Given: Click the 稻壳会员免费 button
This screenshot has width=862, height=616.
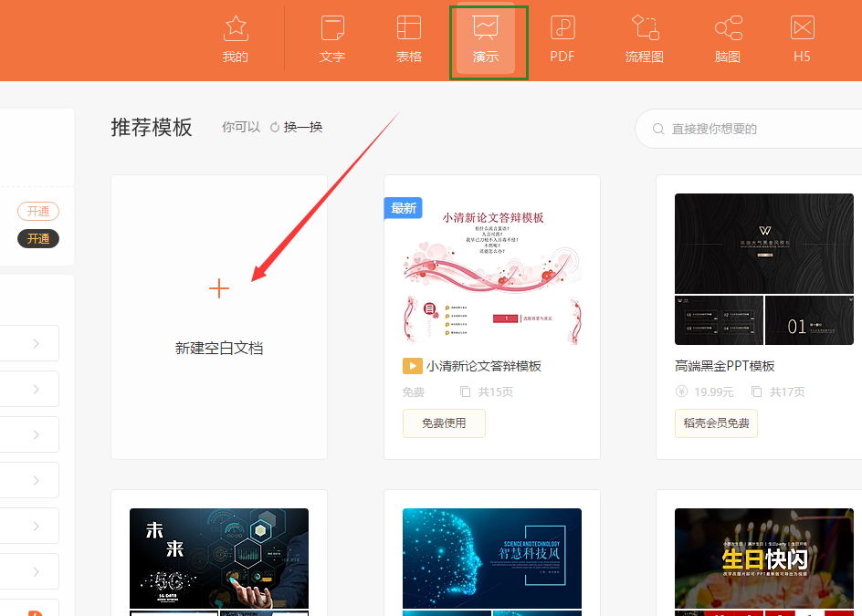Looking at the screenshot, I should point(716,423).
